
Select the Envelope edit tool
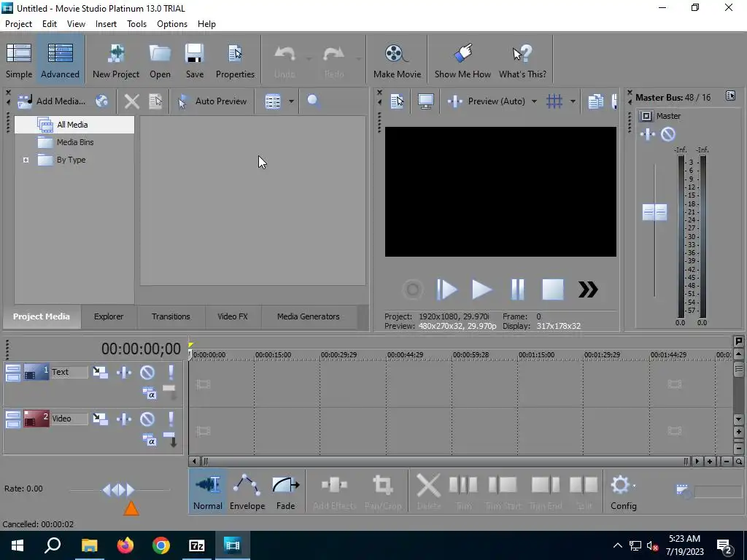tap(247, 491)
